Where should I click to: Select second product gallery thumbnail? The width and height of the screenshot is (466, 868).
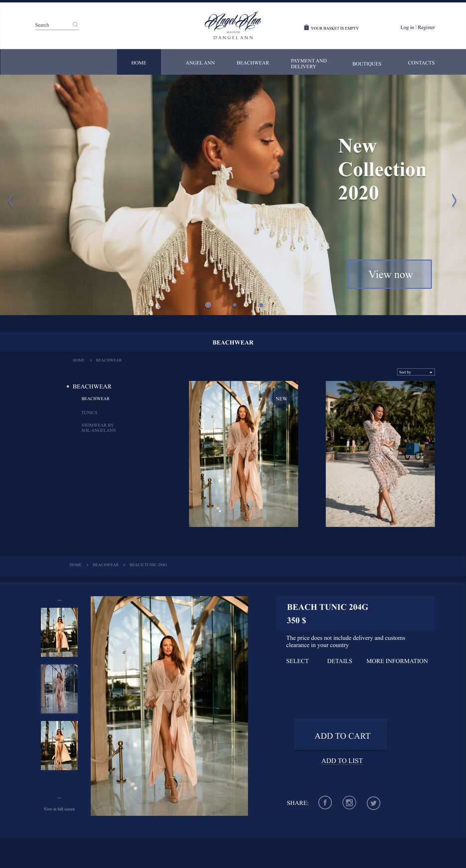coord(59,689)
